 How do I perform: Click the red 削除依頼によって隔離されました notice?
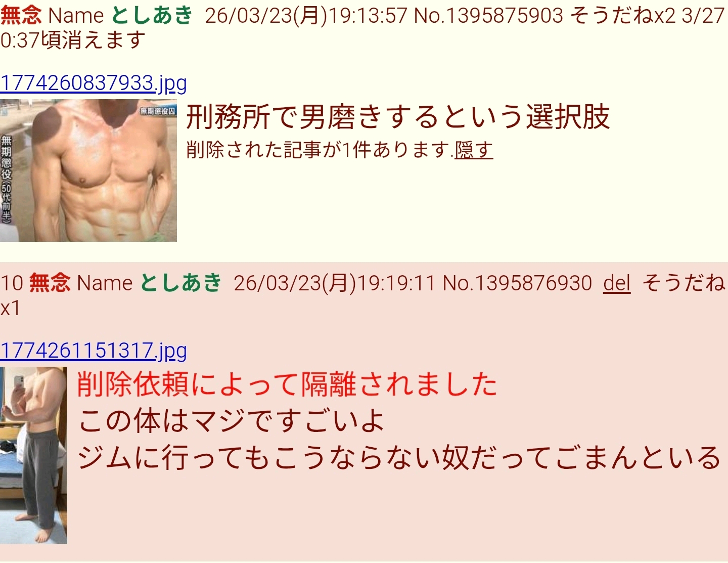(287, 384)
